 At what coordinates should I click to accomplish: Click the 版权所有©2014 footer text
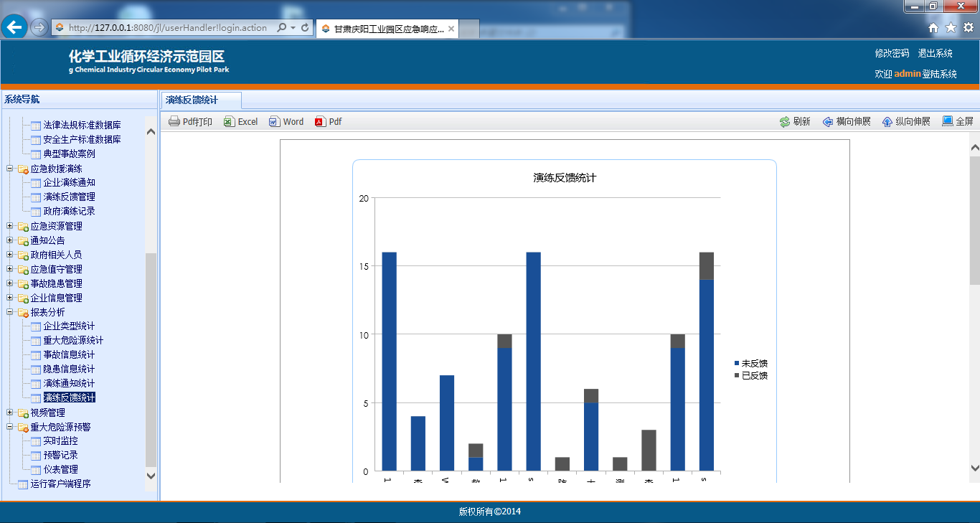pos(490,512)
